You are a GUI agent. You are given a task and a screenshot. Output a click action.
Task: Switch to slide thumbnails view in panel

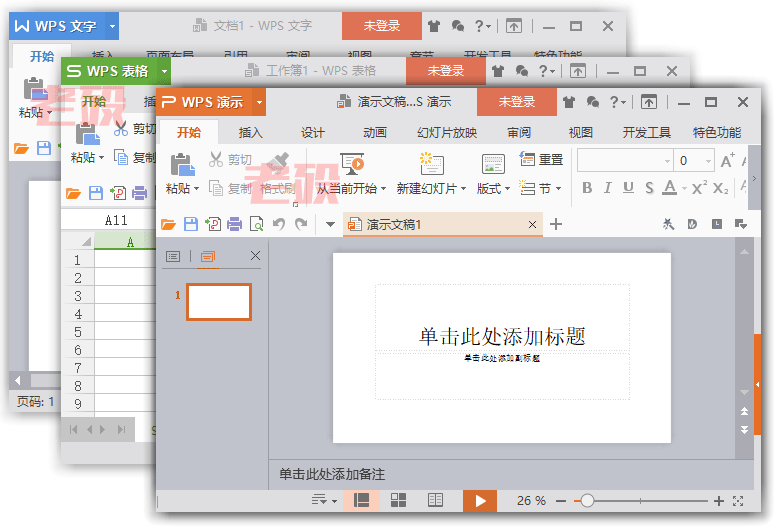208,256
